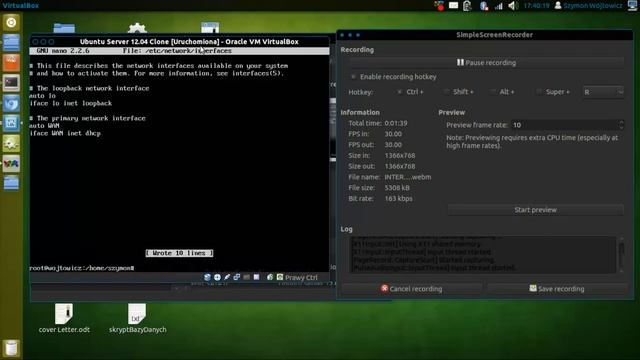Click the keyboard capture icon beside Prawy Ctrl

point(280,277)
